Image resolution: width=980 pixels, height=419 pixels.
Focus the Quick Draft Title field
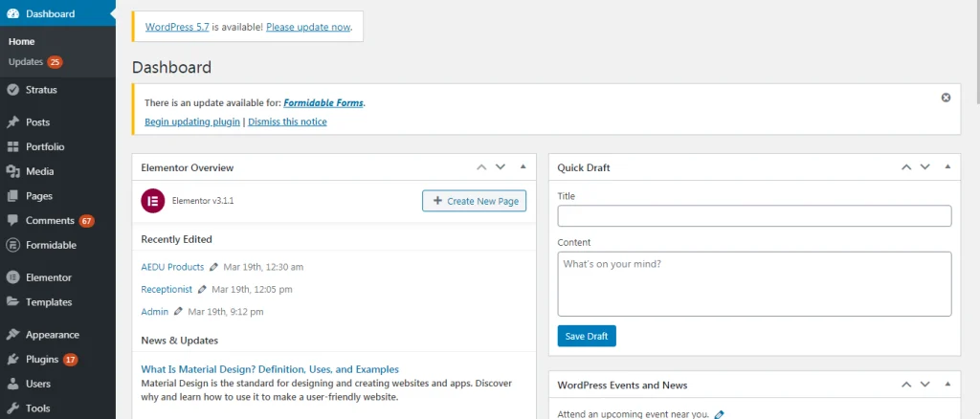pos(754,216)
